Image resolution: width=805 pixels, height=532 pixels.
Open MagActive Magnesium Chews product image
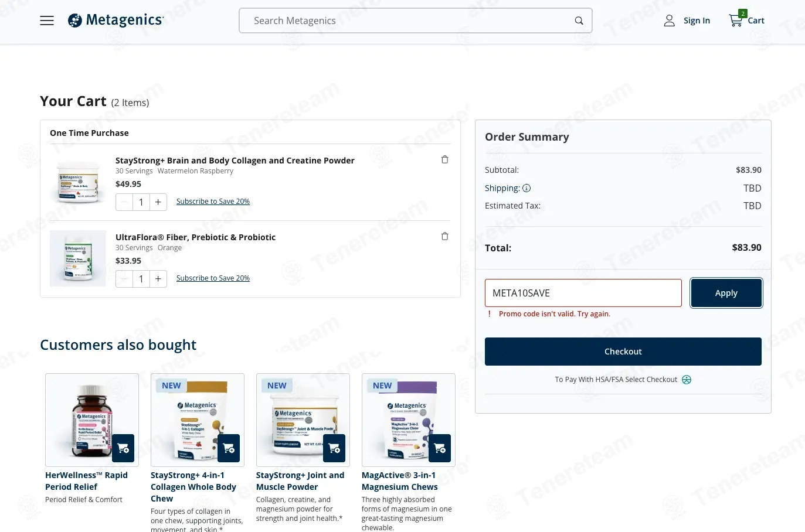tap(409, 420)
